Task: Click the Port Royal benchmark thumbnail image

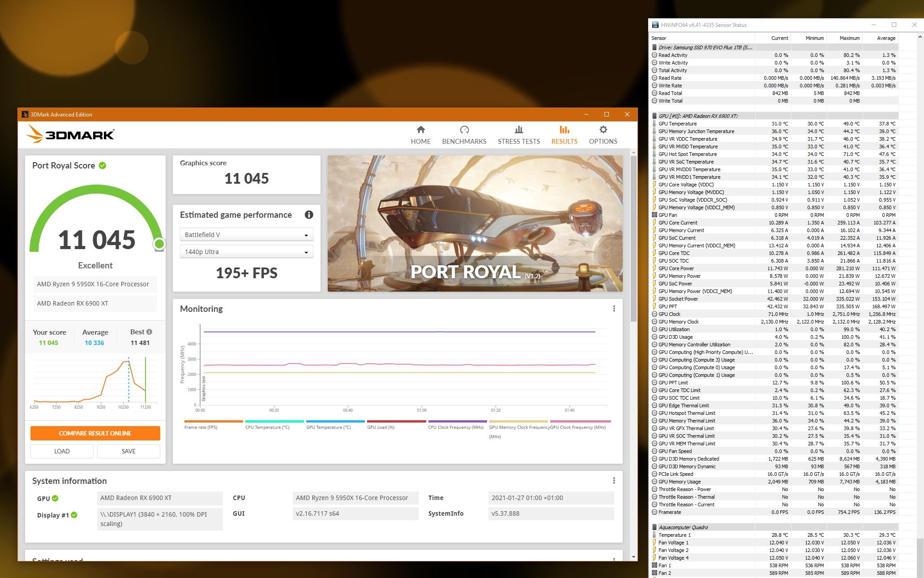Action: [475, 223]
